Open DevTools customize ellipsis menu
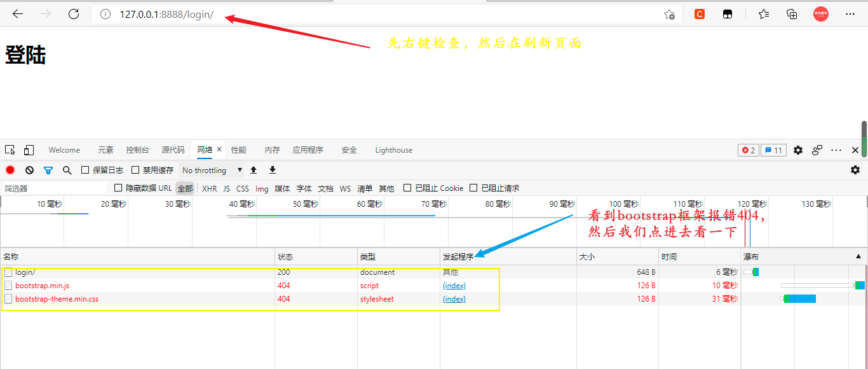 point(836,150)
